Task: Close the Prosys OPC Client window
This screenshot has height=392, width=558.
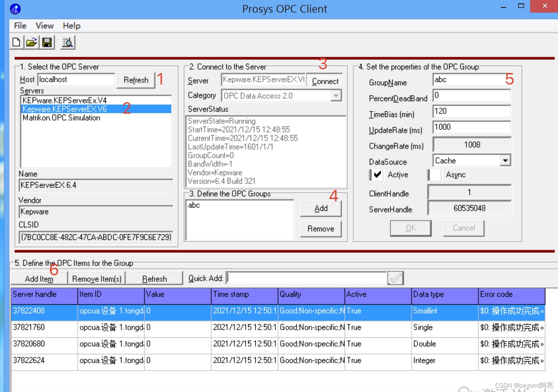Action: (x=545, y=6)
